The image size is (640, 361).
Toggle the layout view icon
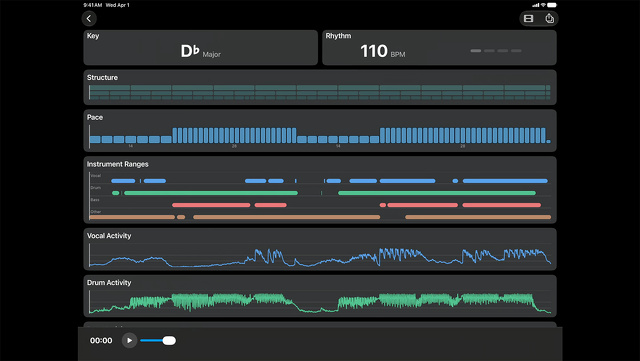(529, 18)
